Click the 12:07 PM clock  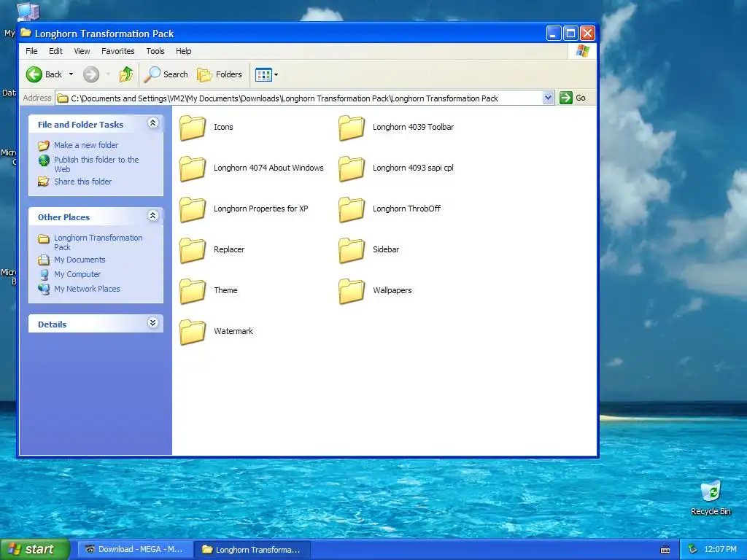click(x=720, y=550)
